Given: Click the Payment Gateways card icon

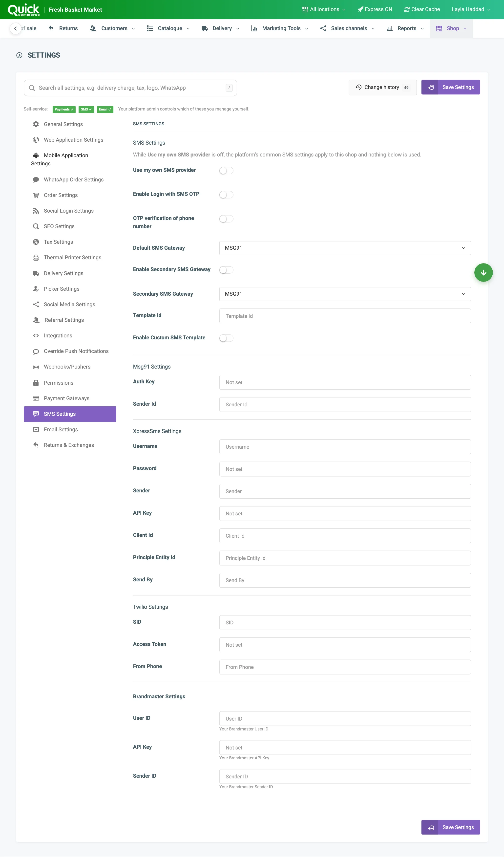Looking at the screenshot, I should (x=36, y=398).
